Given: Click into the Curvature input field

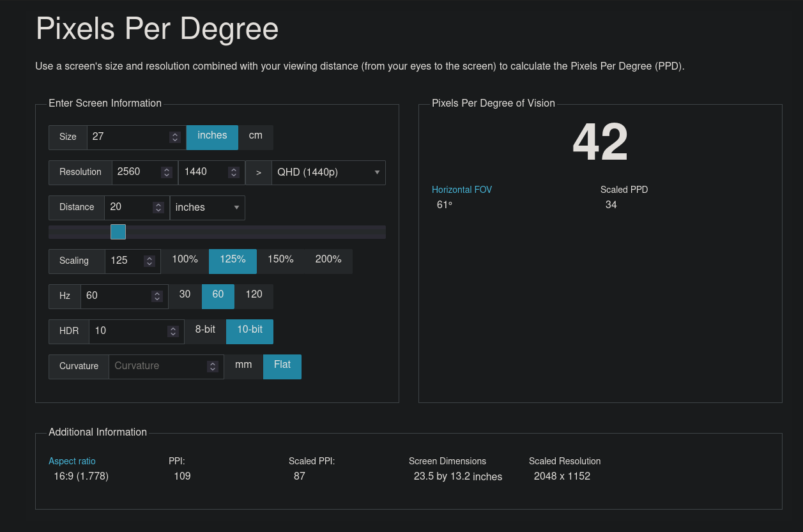Looking at the screenshot, I should tap(157, 366).
